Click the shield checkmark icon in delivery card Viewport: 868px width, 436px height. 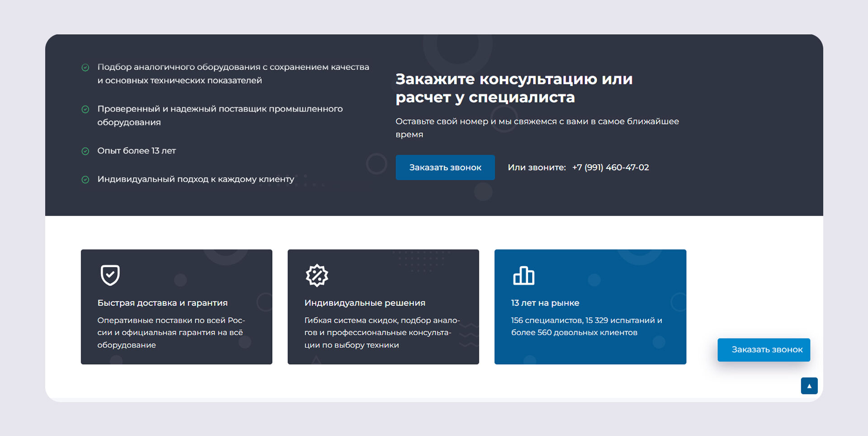click(110, 275)
